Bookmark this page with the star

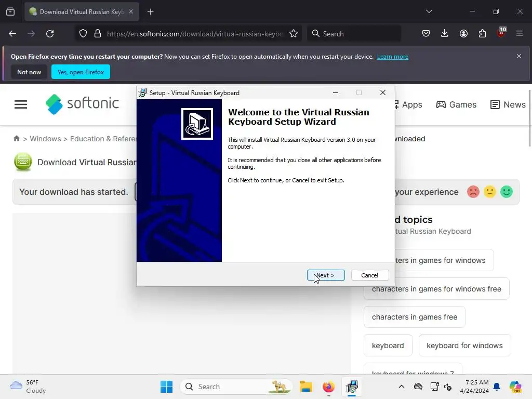[294, 34]
